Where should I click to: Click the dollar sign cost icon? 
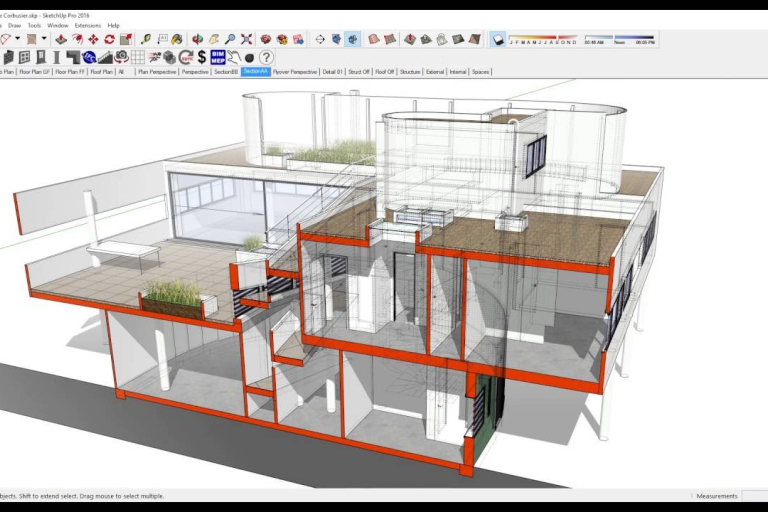pos(202,57)
